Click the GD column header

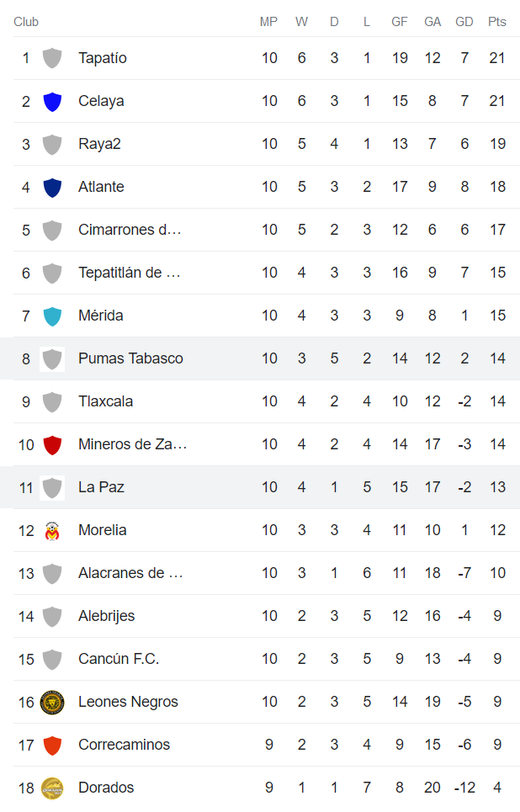[x=464, y=22]
